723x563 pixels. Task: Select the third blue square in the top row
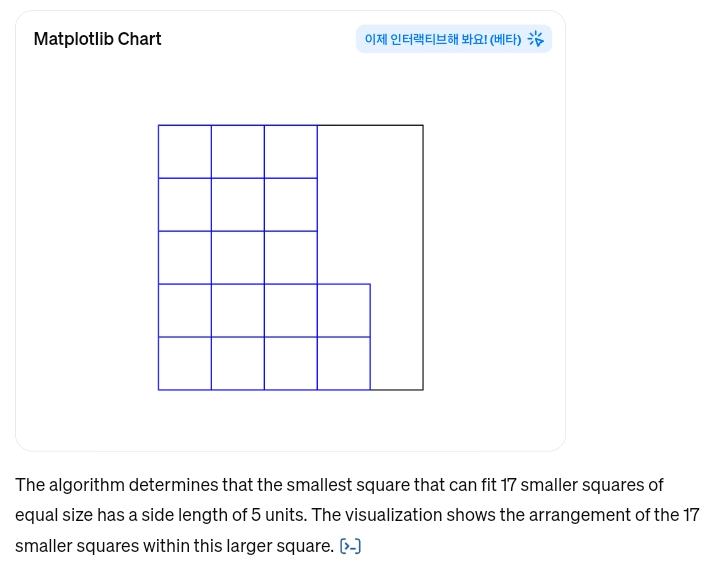291,152
